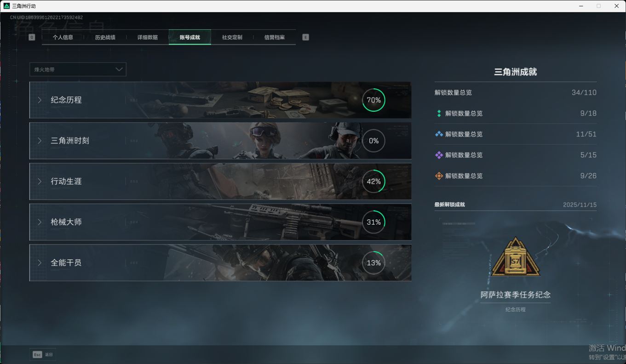Expand the 行动生涯 achievement category
Screen dimensions: 626x364
66,182
